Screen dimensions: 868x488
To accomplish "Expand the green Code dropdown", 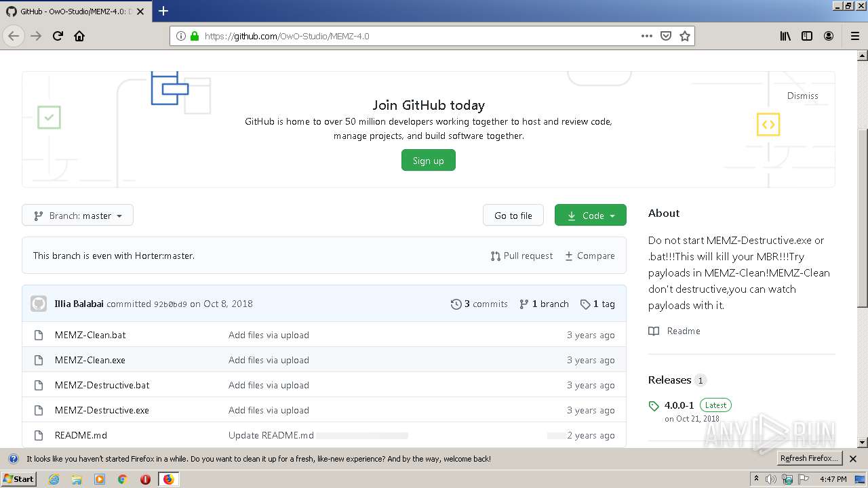I will [590, 216].
